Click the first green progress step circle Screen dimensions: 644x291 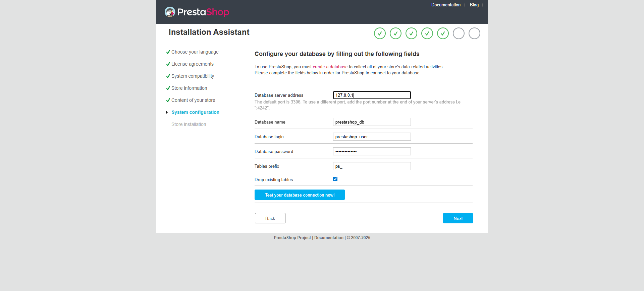tap(380, 33)
